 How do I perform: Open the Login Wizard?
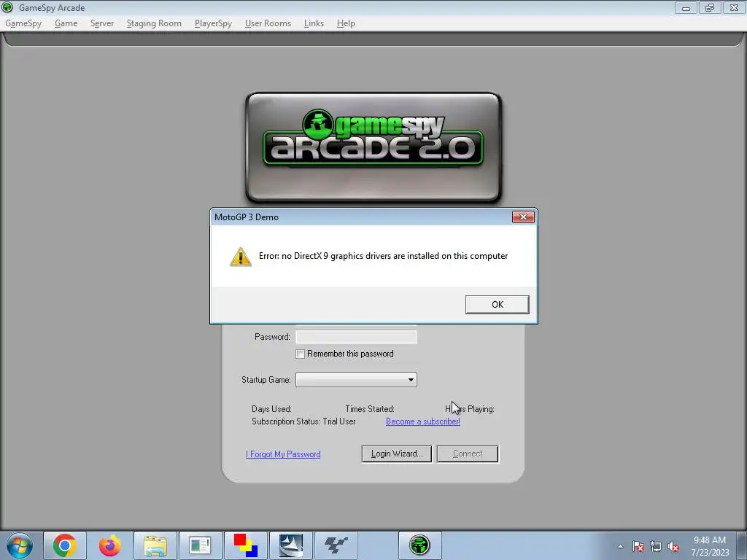tap(396, 454)
